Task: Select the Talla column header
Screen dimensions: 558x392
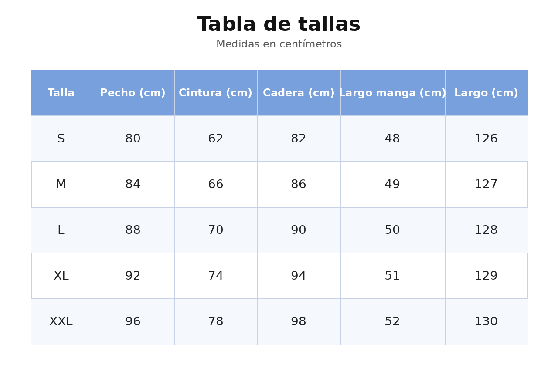Action: [61, 93]
